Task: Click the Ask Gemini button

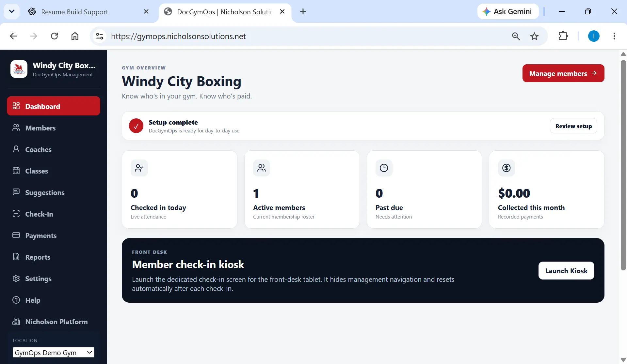Action: point(508,11)
